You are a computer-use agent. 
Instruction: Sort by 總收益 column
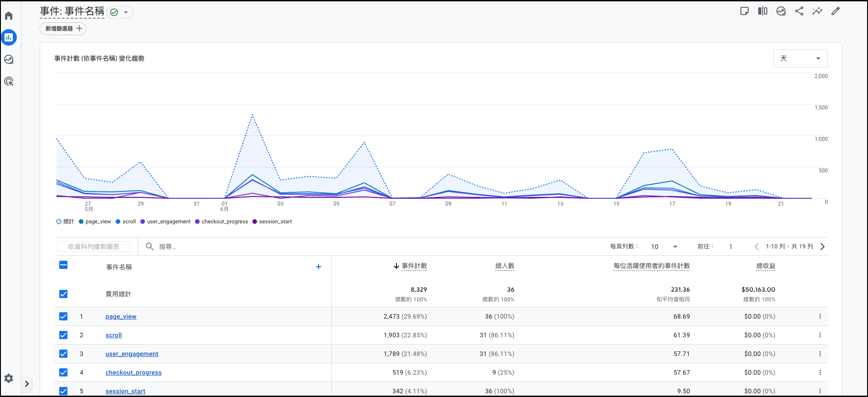pos(765,266)
